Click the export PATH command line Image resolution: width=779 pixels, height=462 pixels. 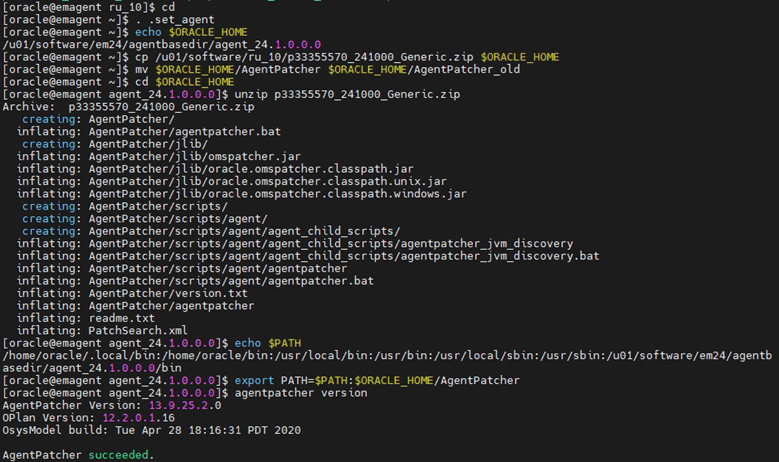261,381
